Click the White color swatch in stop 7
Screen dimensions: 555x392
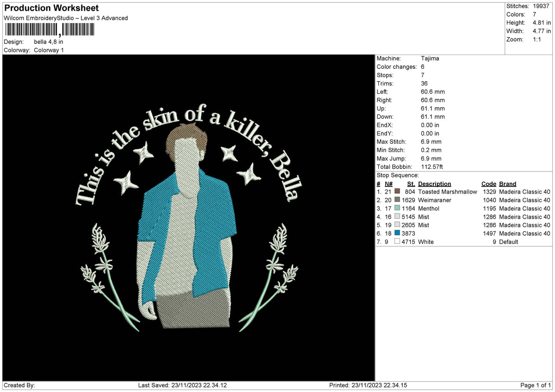pyautogui.click(x=397, y=242)
